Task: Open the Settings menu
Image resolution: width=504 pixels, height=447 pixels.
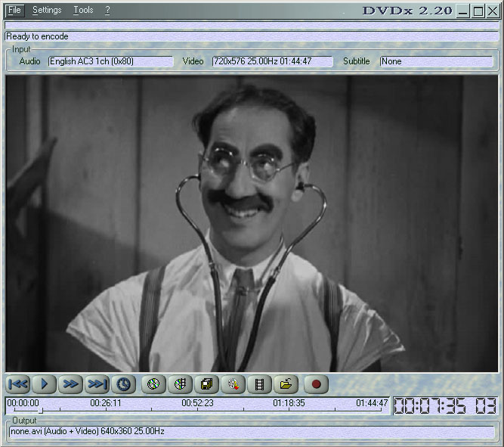Action: point(47,11)
